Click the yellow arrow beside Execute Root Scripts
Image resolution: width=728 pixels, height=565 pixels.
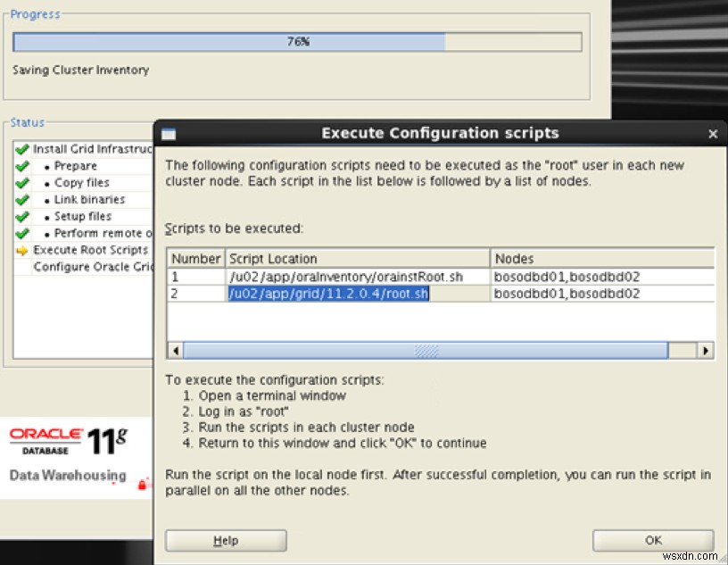(x=21, y=251)
